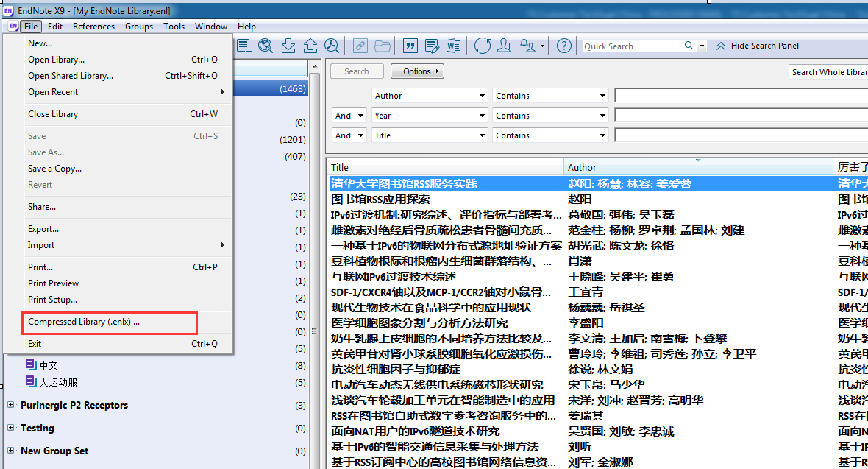Open Online Search globe icon
The height and width of the screenshot is (469, 868).
pos(266,46)
